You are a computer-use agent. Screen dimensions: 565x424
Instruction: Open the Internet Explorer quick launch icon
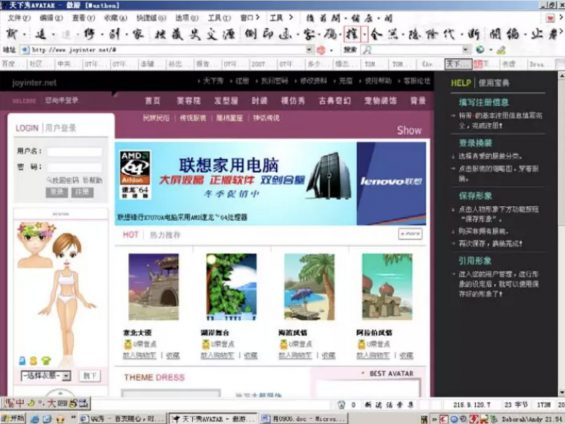[35, 419]
